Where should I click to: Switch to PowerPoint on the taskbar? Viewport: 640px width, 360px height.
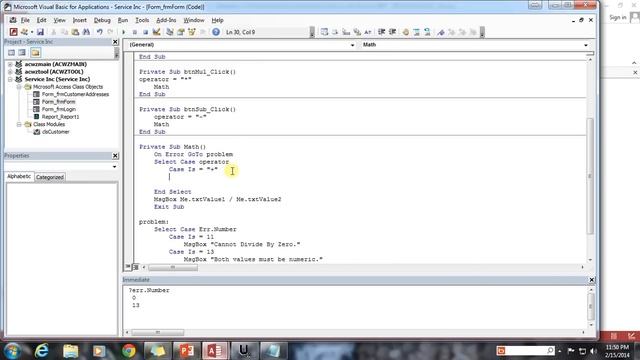[x=187, y=351]
